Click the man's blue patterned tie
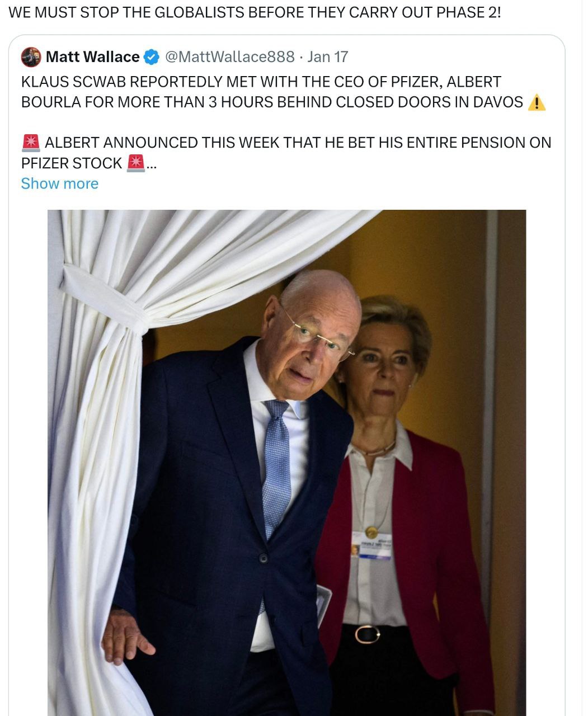Image resolution: width=588 pixels, height=716 pixels. tap(276, 470)
